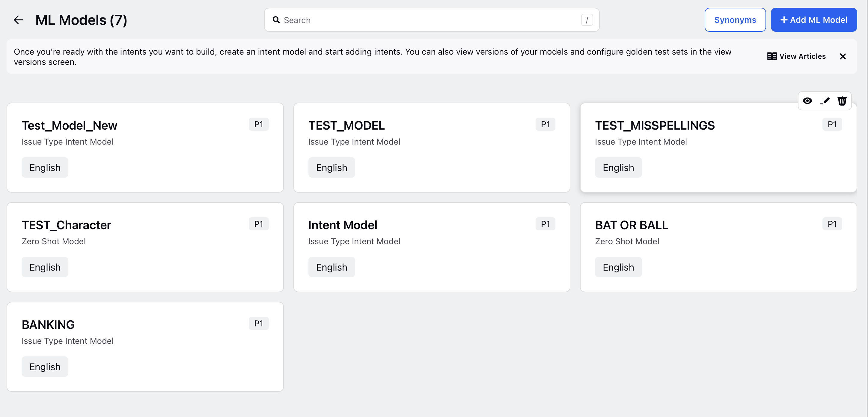Click P1 badge on Intent Model
868x417 pixels.
pos(545,224)
